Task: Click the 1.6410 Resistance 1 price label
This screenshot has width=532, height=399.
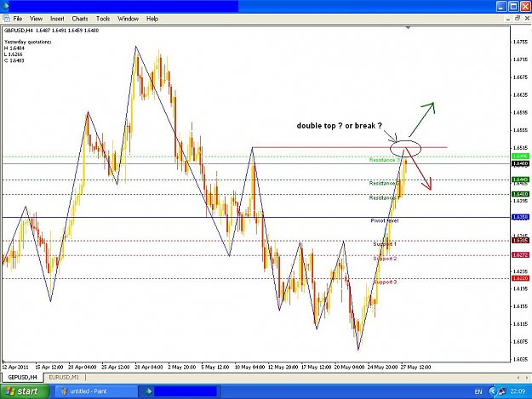Action: point(520,194)
